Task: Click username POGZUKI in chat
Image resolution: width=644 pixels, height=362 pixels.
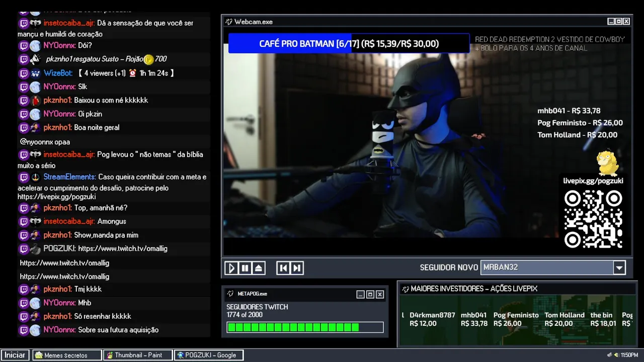Action: point(59,248)
